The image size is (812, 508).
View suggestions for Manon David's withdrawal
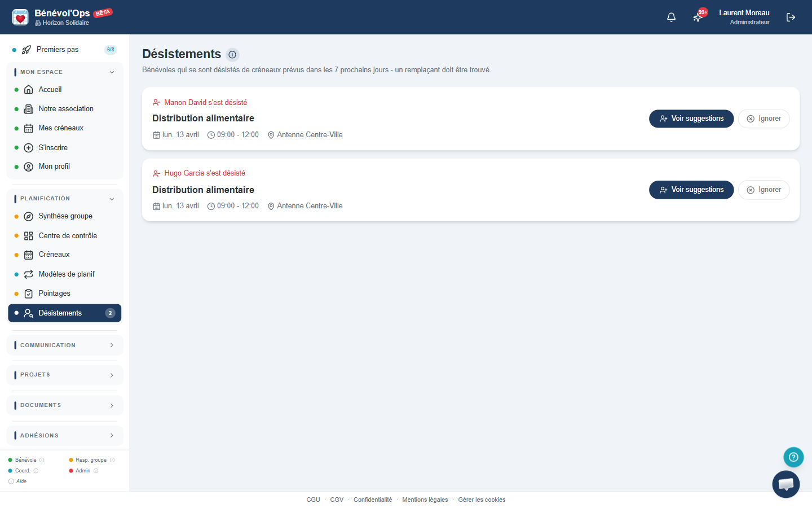[x=691, y=119]
